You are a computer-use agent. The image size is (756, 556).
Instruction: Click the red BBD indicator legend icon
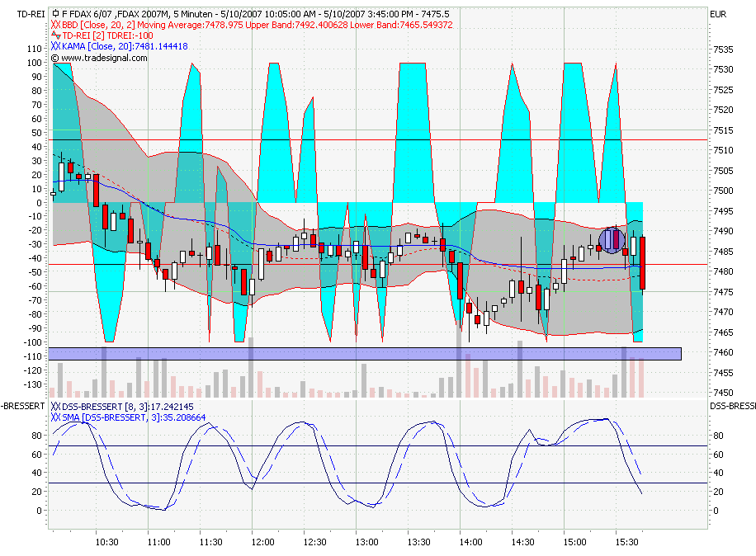55,25
